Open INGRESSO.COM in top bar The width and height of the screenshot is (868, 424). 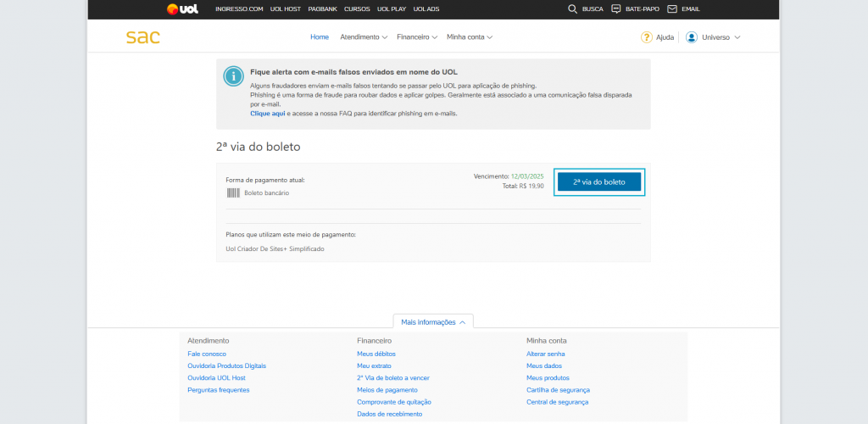[x=239, y=9]
